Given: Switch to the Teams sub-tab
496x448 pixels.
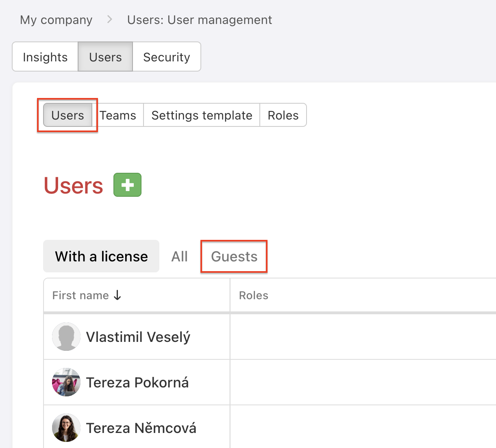Looking at the screenshot, I should point(118,115).
